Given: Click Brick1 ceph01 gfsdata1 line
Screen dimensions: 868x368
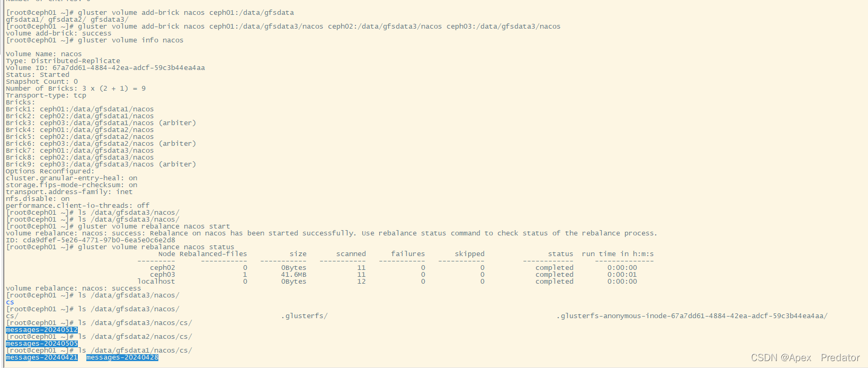Looking at the screenshot, I should click(80, 109).
